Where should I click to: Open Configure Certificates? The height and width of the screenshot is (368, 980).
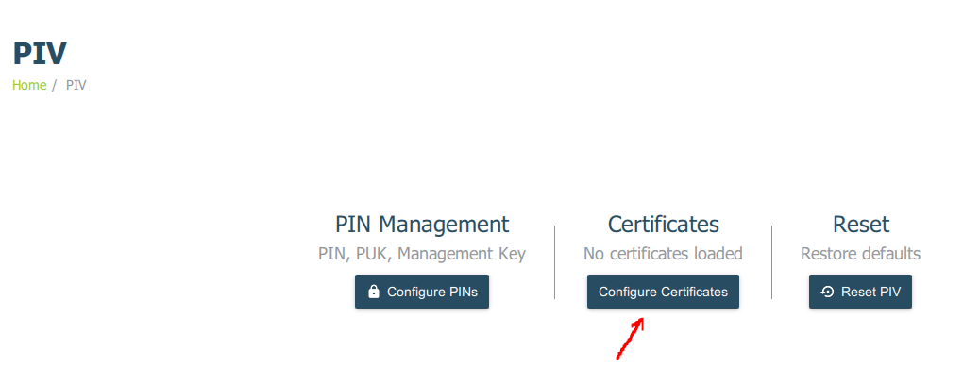tap(663, 292)
